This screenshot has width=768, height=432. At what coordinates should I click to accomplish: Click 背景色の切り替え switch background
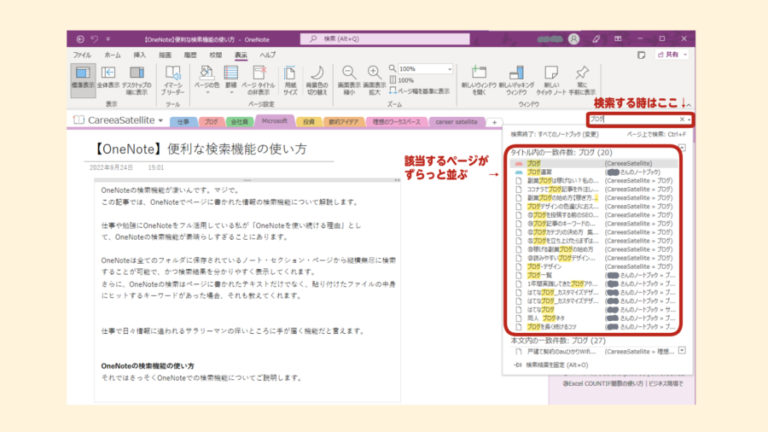coord(317,80)
